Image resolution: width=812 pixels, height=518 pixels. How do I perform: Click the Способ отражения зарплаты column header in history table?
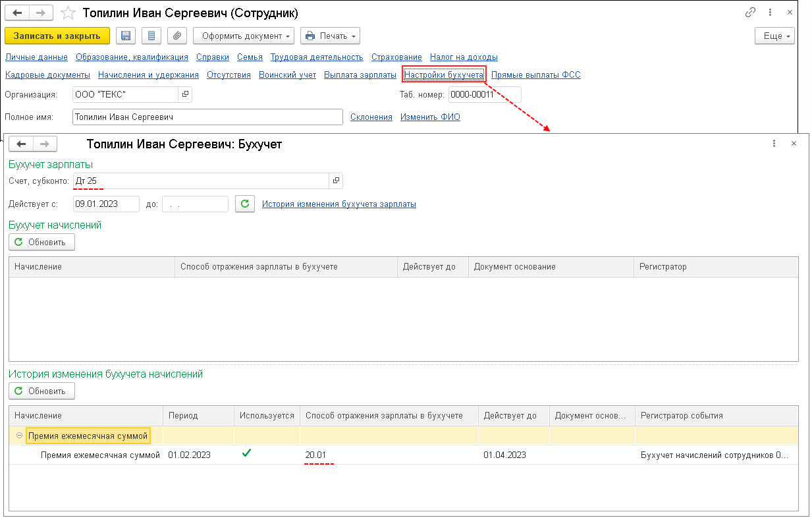tap(384, 416)
